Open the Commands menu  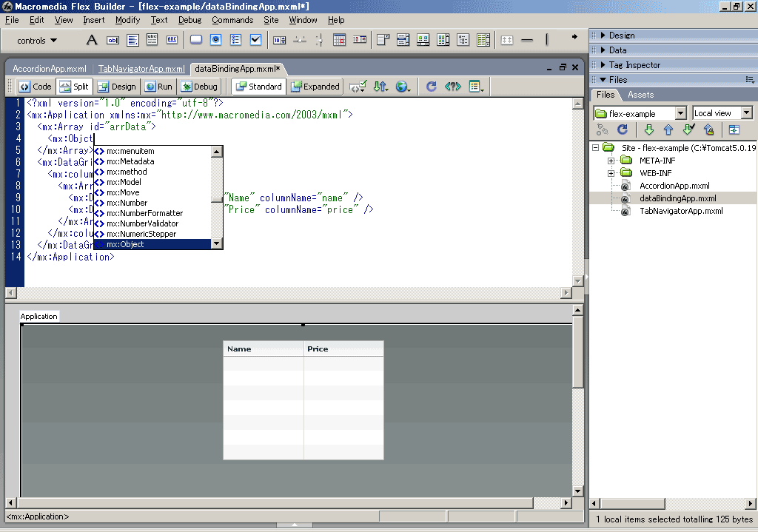click(x=232, y=20)
